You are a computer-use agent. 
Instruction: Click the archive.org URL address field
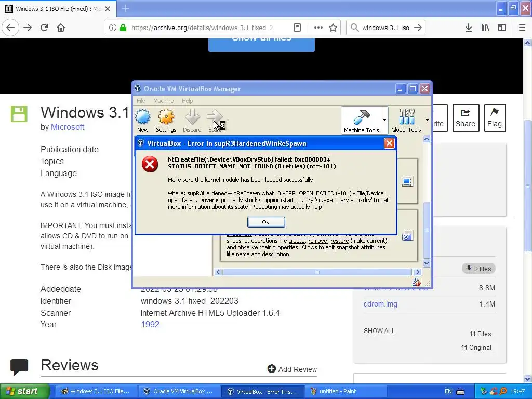[x=203, y=28]
